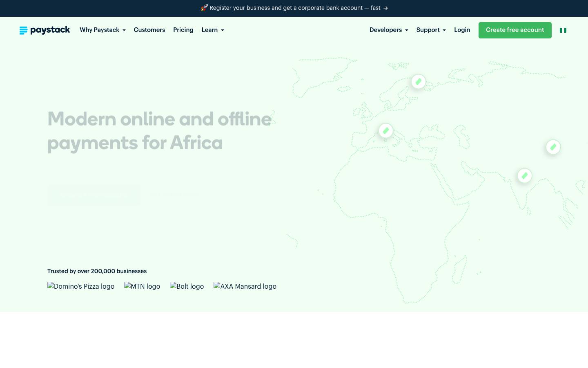The image size is (588, 368).
Task: Click the map pin at the far right edge
Action: (553, 147)
